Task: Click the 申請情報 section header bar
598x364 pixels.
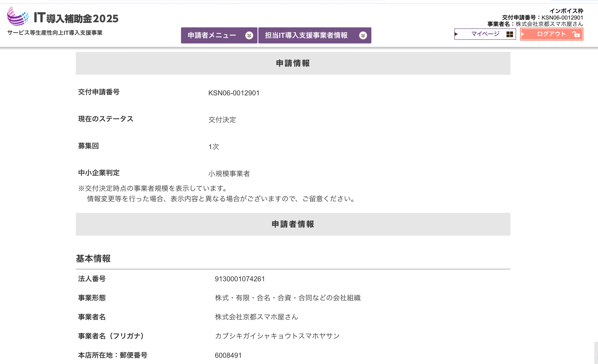Action: (x=293, y=63)
